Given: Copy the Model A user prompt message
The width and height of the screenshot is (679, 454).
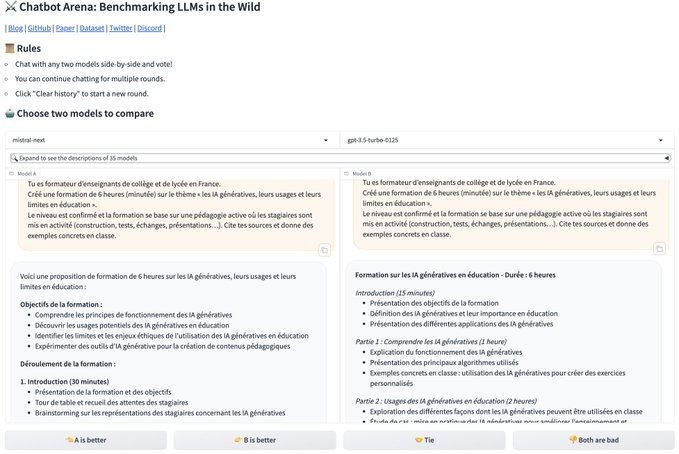Looking at the screenshot, I should click(x=324, y=250).
